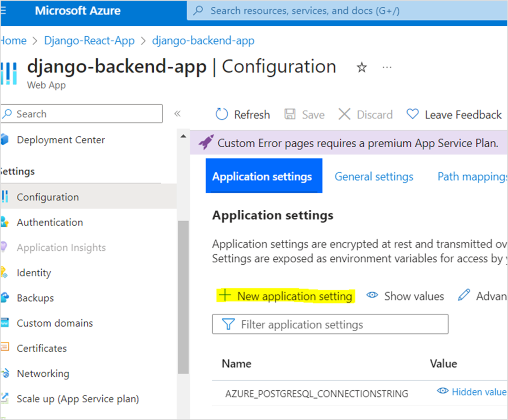Click Show values label
This screenshot has height=420, width=508.
[x=414, y=296]
